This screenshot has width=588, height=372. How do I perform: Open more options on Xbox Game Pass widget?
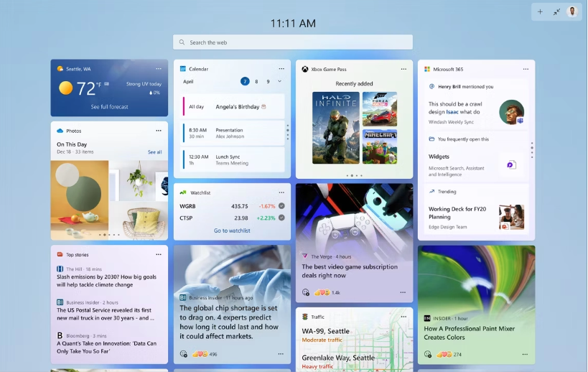coord(403,70)
